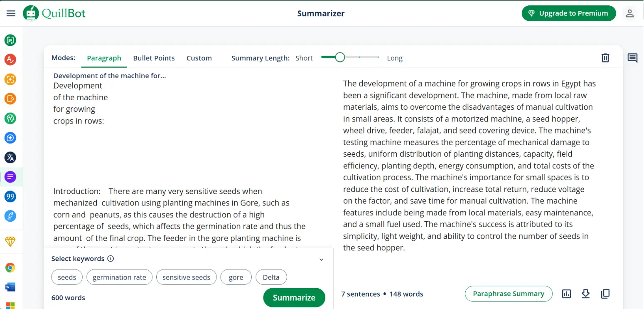
Task: Collapse the Select keywords section chevron
Action: (x=321, y=260)
